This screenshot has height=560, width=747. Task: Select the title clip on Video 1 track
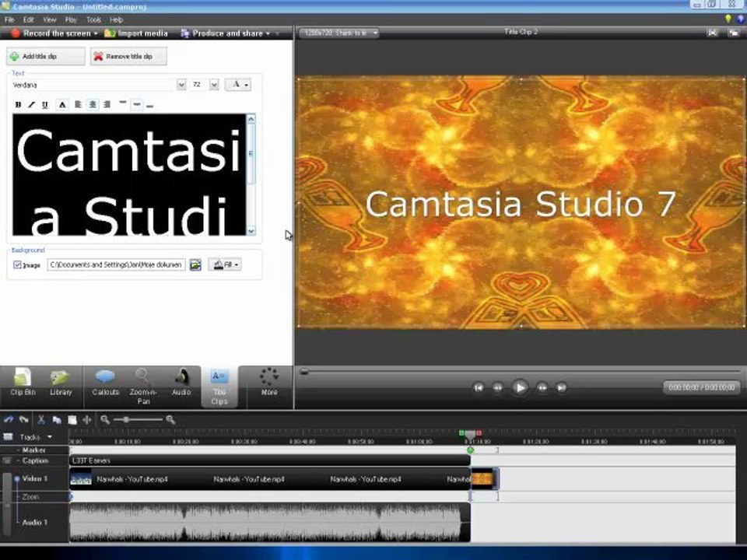click(485, 478)
